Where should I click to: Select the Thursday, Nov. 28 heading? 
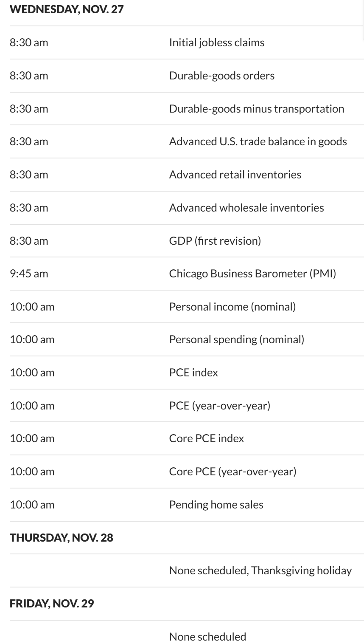(61, 537)
